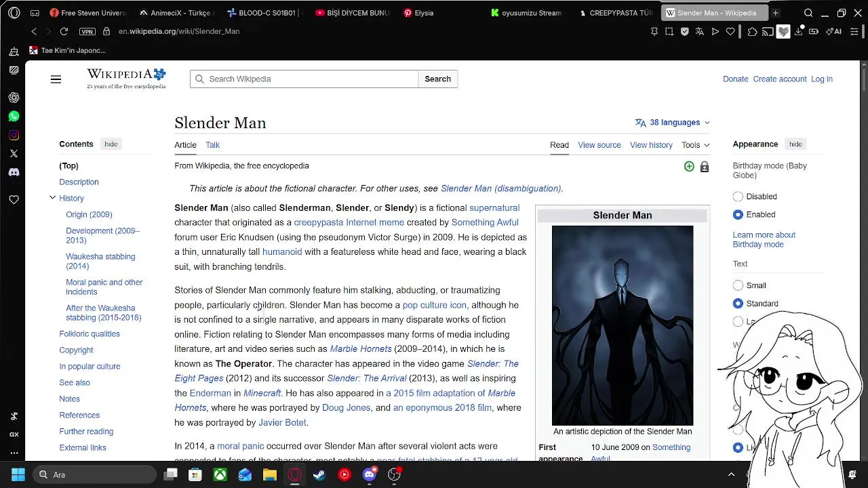
Task: Add page to bookmarks with heart icon
Action: tap(730, 31)
